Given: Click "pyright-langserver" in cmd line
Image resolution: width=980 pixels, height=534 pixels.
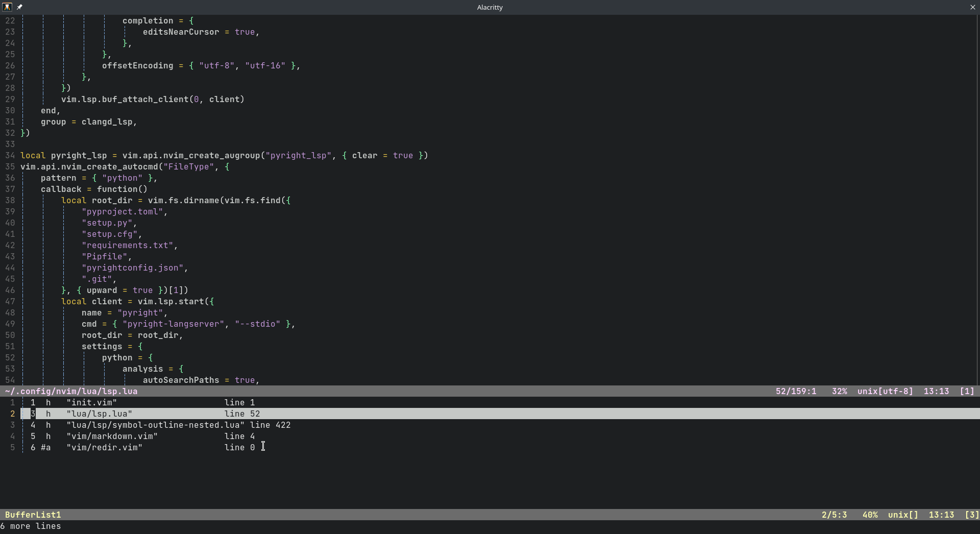Looking at the screenshot, I should click(x=173, y=324).
